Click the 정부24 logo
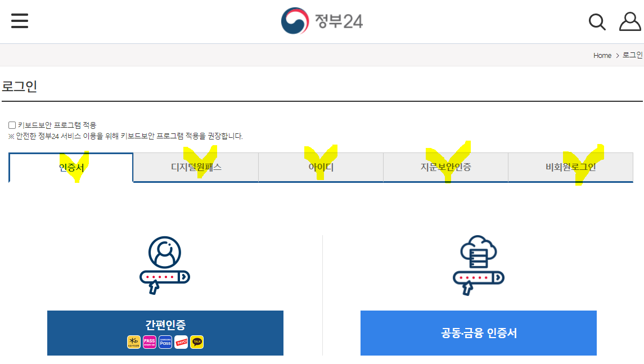644x364 pixels. click(322, 21)
